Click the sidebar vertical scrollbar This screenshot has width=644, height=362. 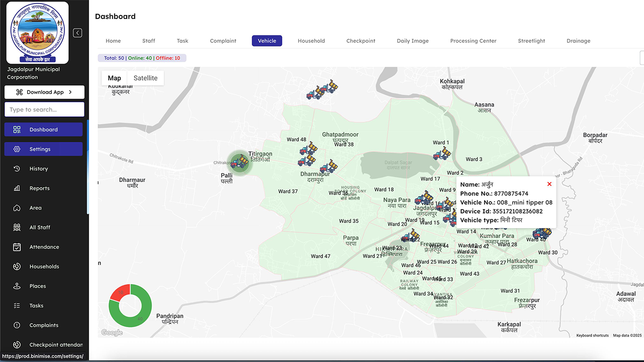pos(88,167)
